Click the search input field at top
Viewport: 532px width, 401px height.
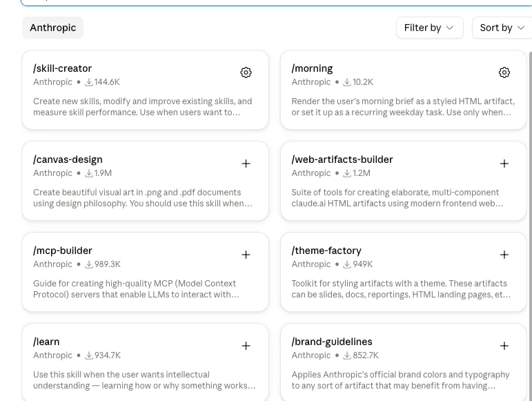[276, 3]
